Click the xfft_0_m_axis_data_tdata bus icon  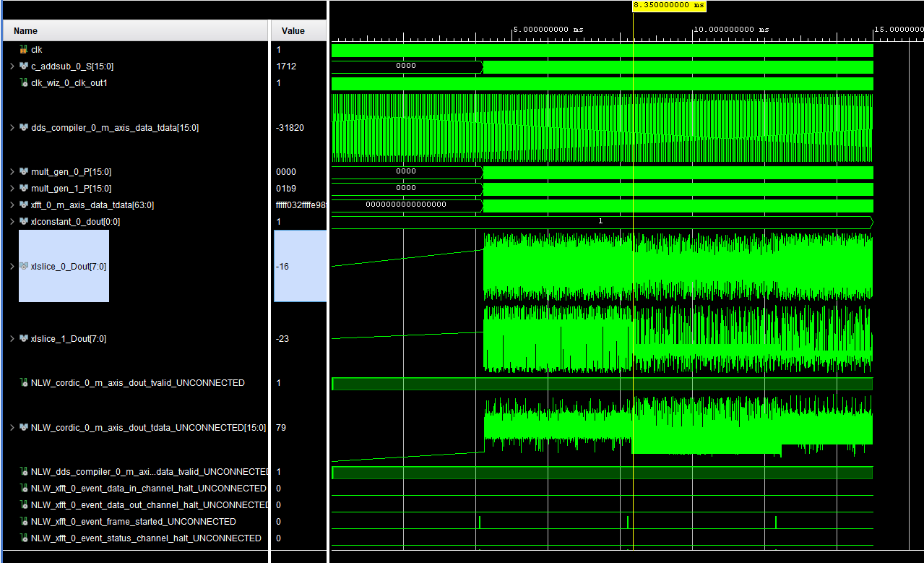pos(24,205)
